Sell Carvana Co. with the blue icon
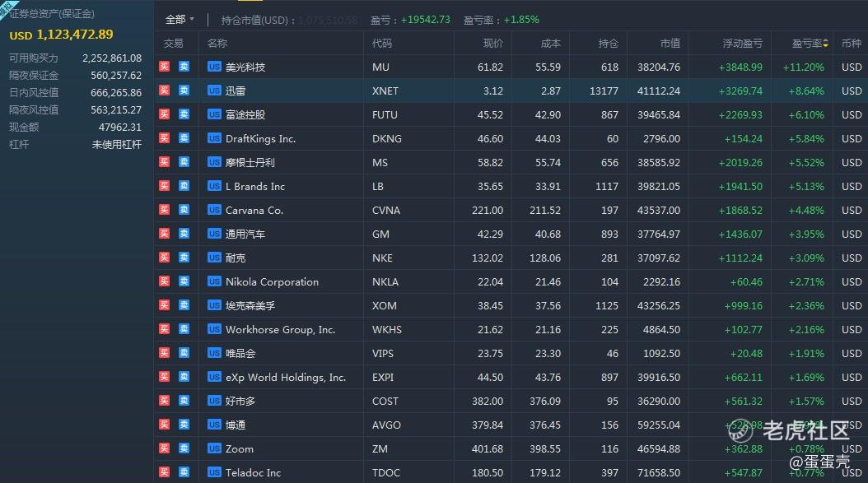Viewport: 868px width, 483px height. (184, 210)
